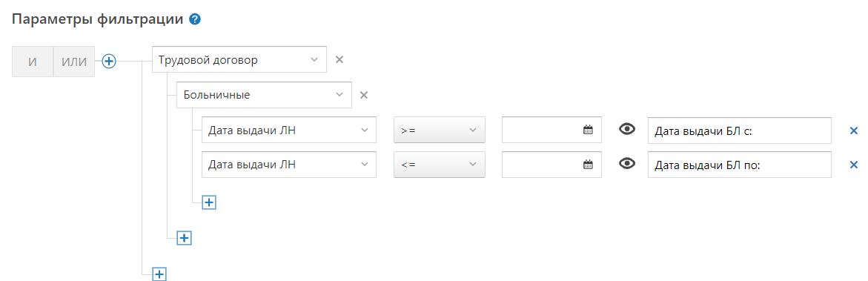Open the >= operator dropdown
This screenshot has width=868, height=281.
pyautogui.click(x=440, y=130)
